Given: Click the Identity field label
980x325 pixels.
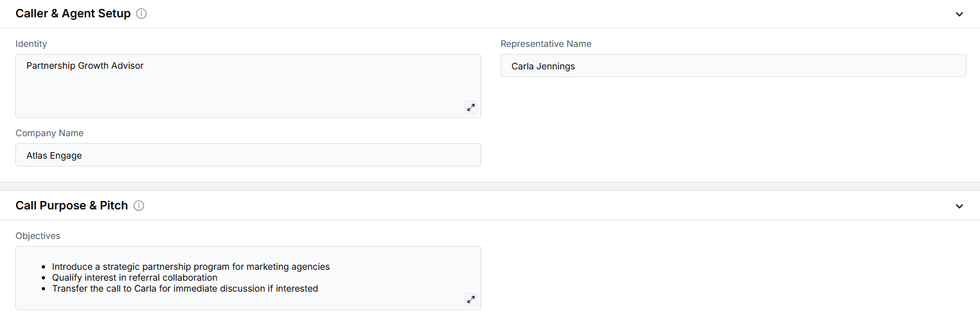Looking at the screenshot, I should [x=31, y=44].
